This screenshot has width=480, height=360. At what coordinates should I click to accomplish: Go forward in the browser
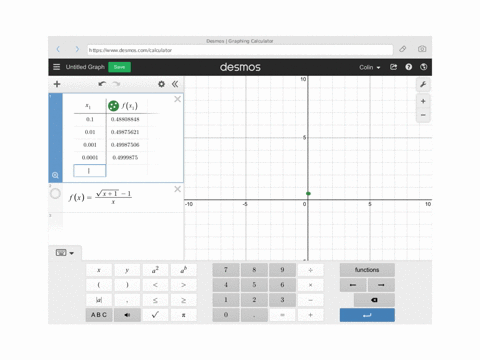[x=77, y=49]
